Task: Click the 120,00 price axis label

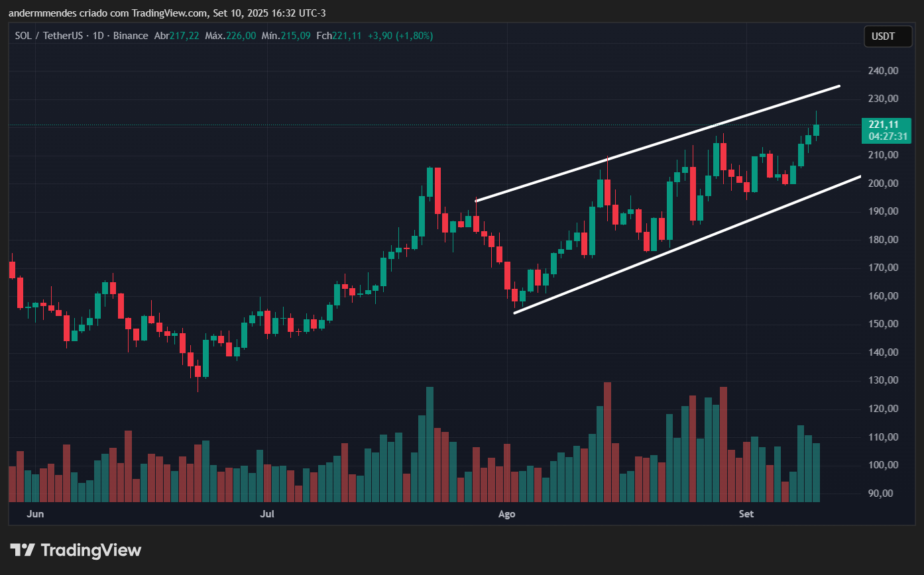Action: pyautogui.click(x=882, y=409)
